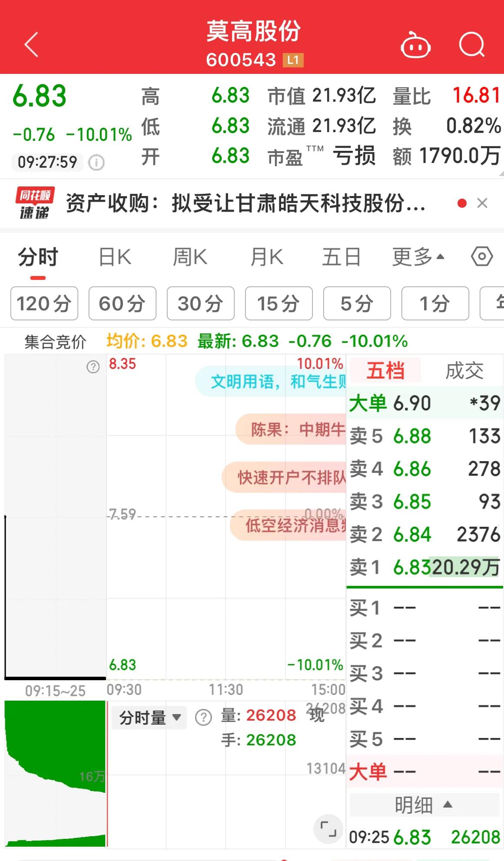This screenshot has width=504, height=861.
Task: Select the 120分 period button
Action: [x=44, y=303]
